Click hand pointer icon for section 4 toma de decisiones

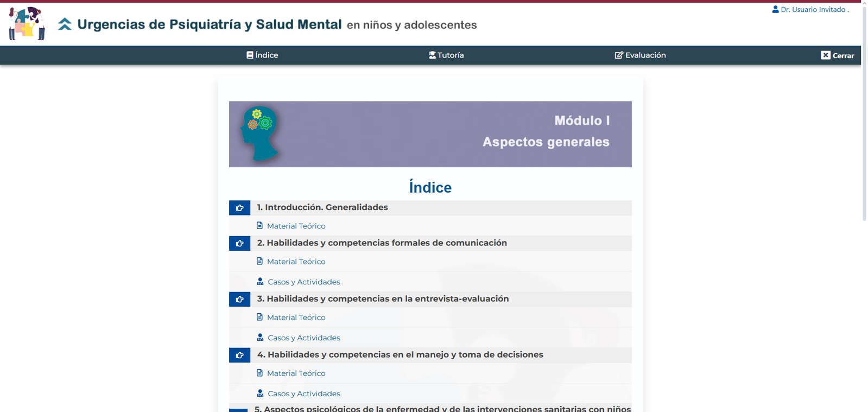click(x=239, y=355)
